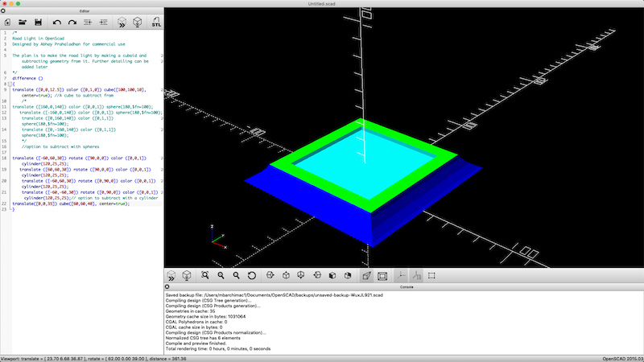Click the Untitled.scad window title
The width and height of the screenshot is (644, 362).
(x=321, y=4)
